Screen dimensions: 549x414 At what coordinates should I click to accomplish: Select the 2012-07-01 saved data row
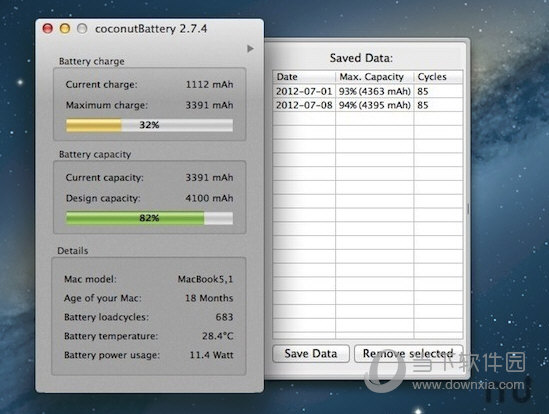point(368,91)
